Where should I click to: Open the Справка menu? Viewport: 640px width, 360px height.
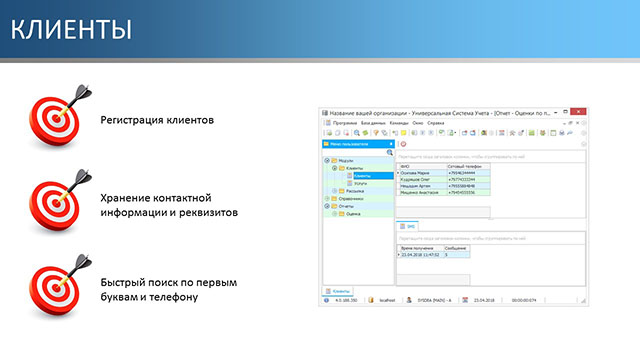[436, 123]
